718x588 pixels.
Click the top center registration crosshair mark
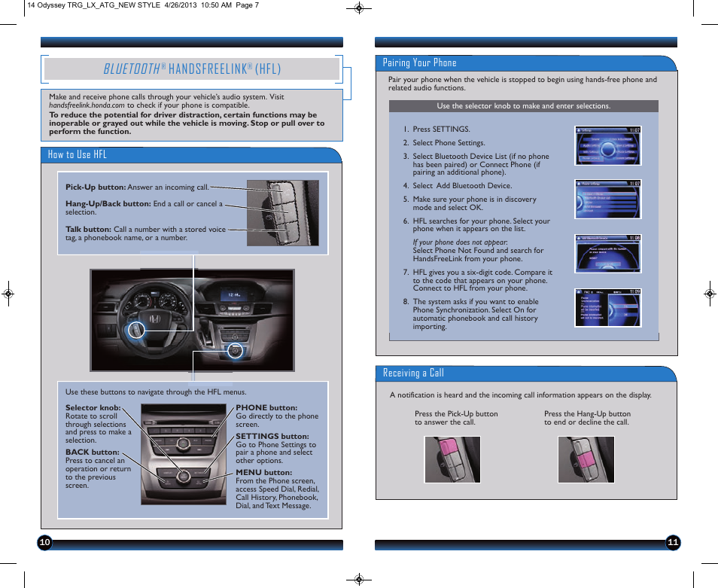[359, 8]
